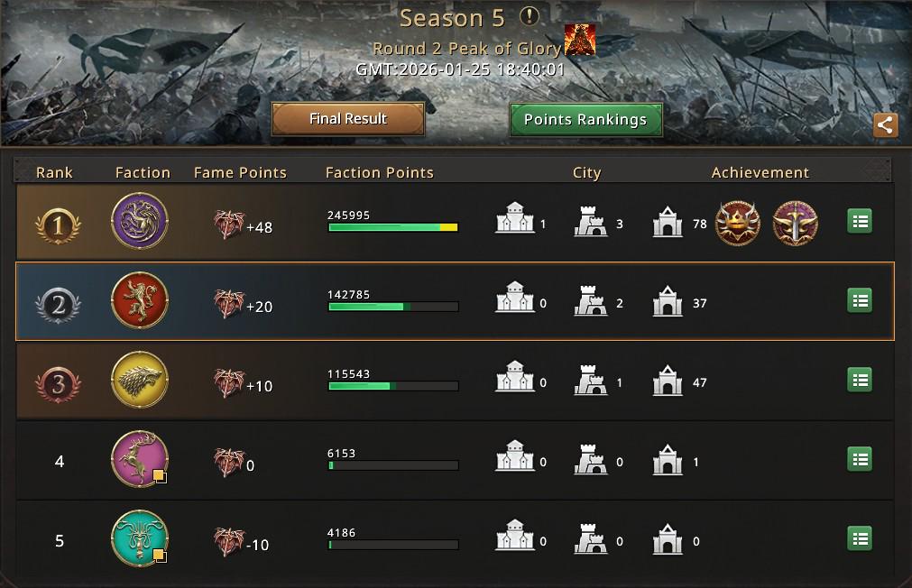Open the share icon
Image resolution: width=912 pixels, height=588 pixels.
pyautogui.click(x=885, y=125)
